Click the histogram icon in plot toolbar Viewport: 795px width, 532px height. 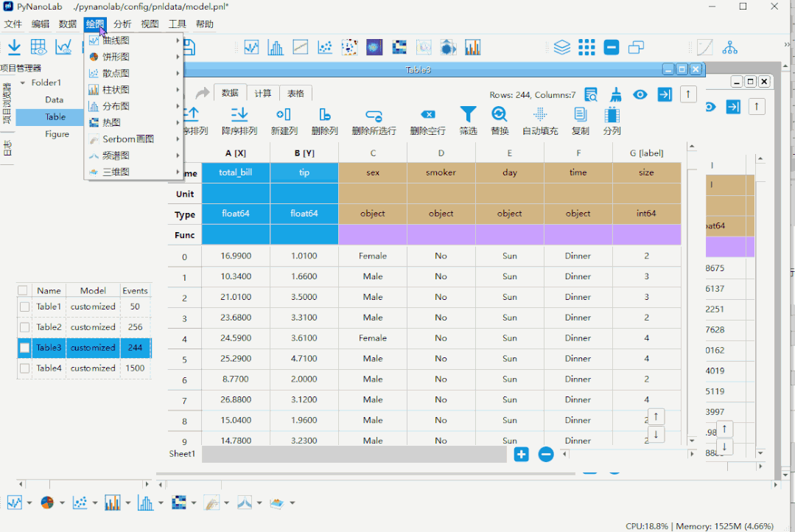(276, 47)
